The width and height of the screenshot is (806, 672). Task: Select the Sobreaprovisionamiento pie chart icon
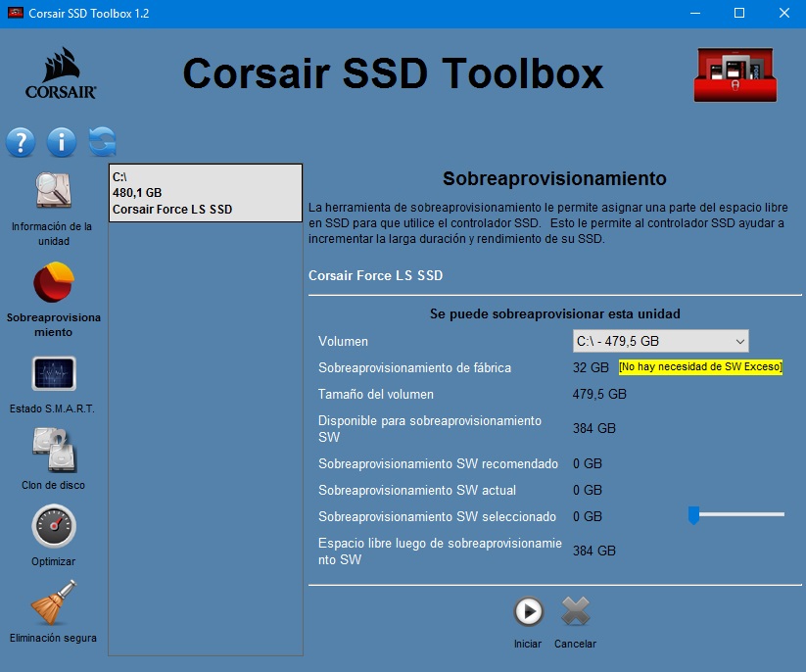(x=53, y=283)
